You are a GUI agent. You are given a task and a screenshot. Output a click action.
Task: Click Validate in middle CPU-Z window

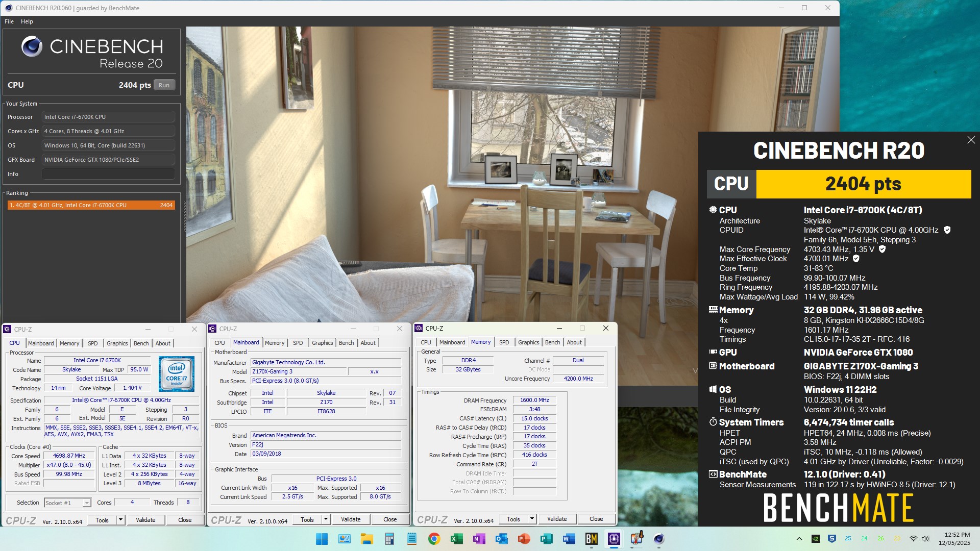tap(351, 519)
